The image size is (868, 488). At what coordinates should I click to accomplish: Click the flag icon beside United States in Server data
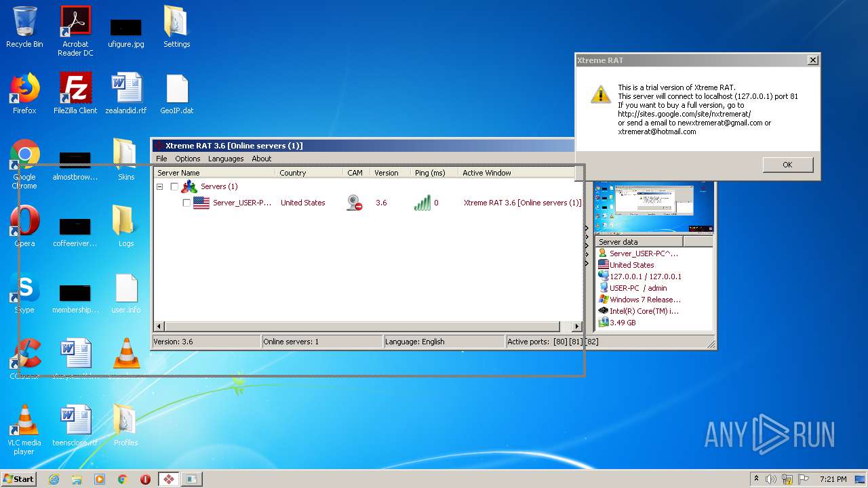click(x=603, y=265)
